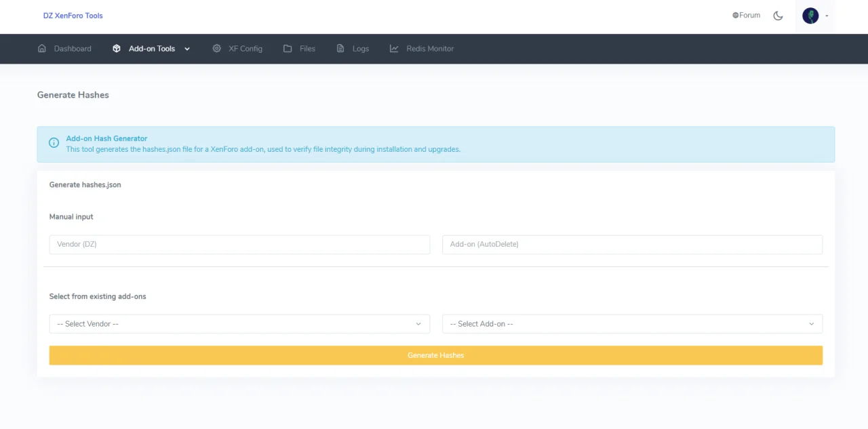Viewport: 868px width, 429px height.
Task: Click the globe icon beside Forum
Action: (735, 16)
